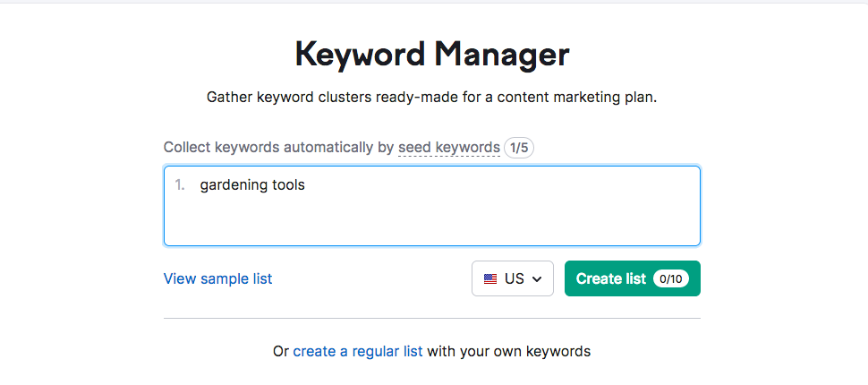Follow the create a regular list link

[358, 351]
